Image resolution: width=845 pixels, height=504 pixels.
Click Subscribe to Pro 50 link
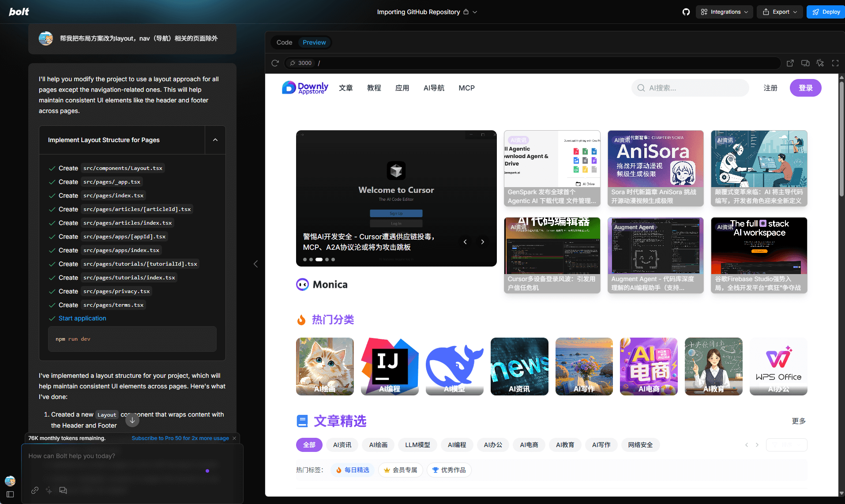coord(180,438)
